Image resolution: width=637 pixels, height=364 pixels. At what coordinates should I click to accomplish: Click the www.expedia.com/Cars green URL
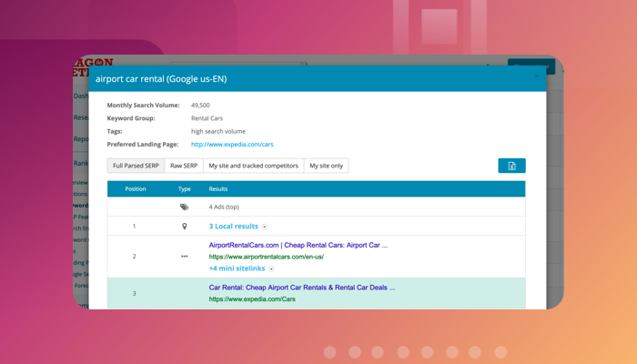coord(252,299)
